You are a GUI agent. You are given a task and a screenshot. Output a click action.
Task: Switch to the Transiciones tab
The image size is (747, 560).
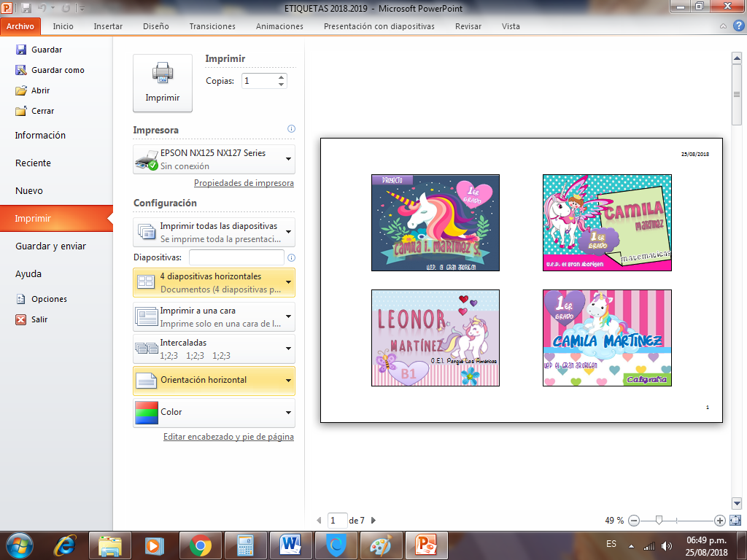click(212, 26)
